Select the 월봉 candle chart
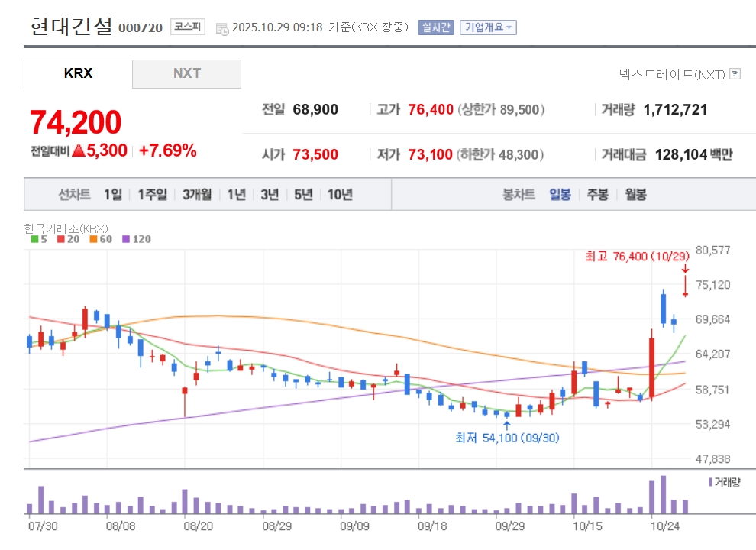The width and height of the screenshot is (756, 550). tap(635, 195)
